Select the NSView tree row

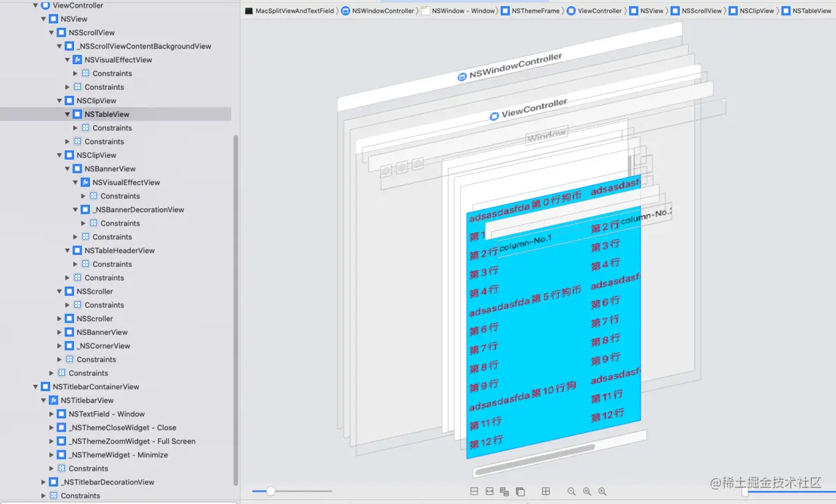115,19
